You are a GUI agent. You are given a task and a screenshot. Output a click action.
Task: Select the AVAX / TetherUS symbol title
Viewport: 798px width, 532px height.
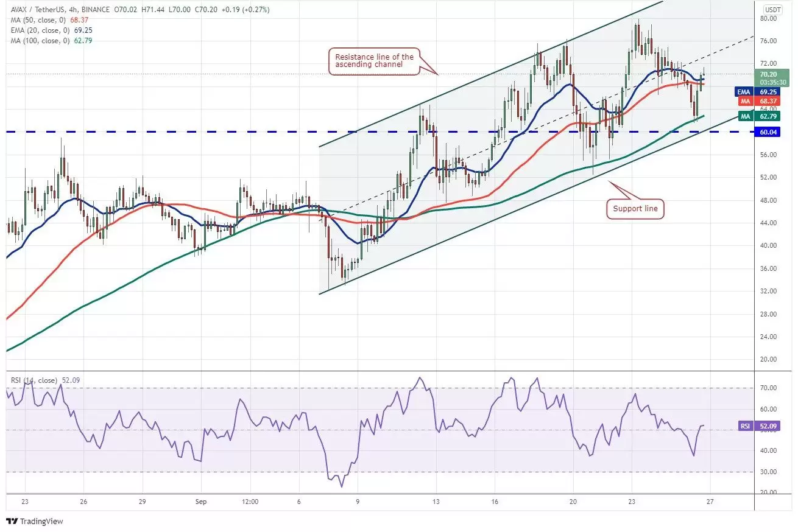tap(34, 10)
